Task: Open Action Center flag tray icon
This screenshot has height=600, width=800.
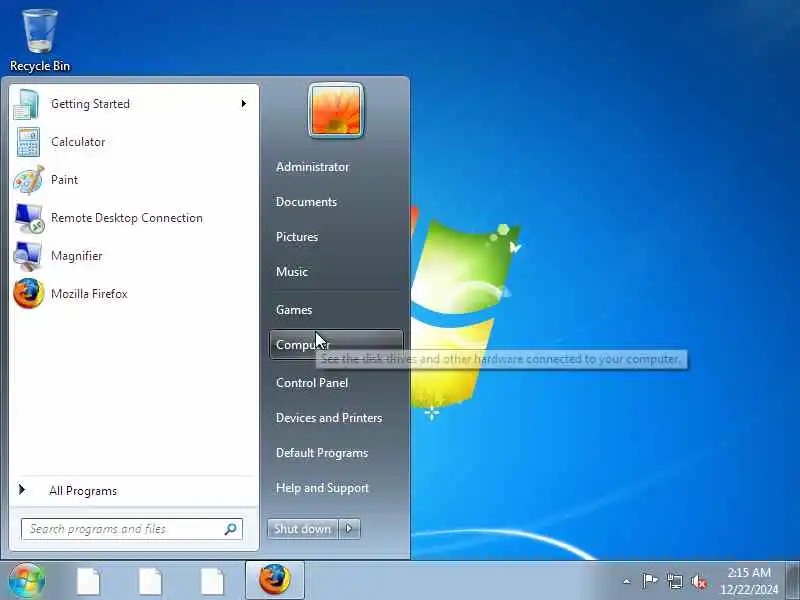Action: tap(650, 581)
